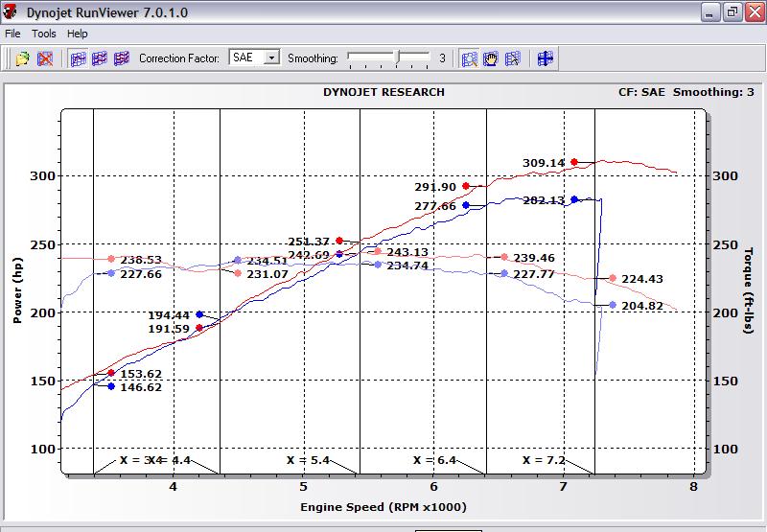The image size is (767, 532).
Task: Open the Correction Factor SAE dropdown
Action: tap(271, 58)
